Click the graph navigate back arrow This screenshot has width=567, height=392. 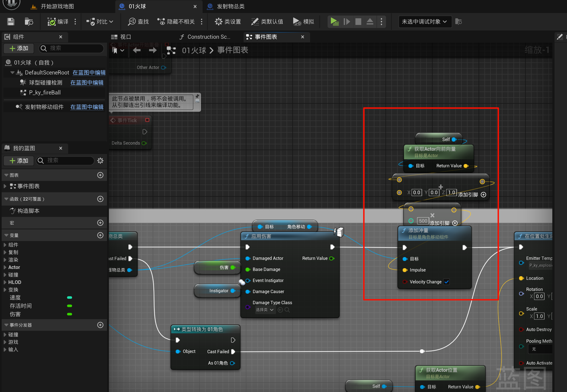point(137,50)
